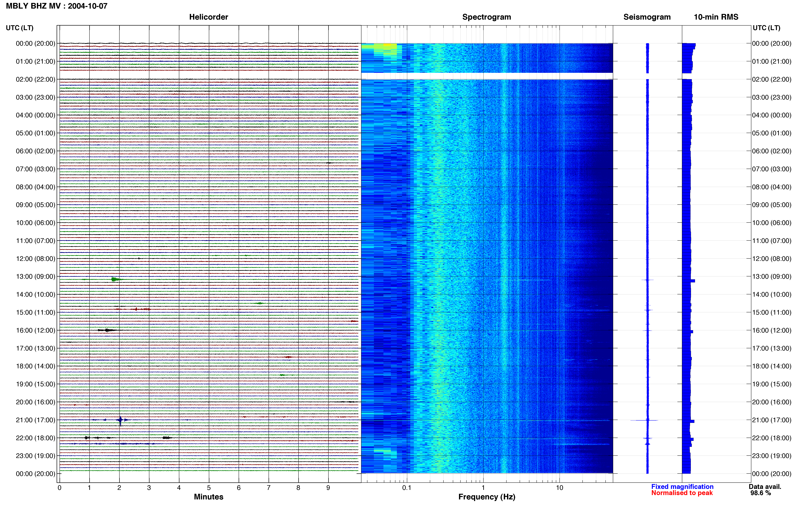
Task: Click the red 'Normalised to peak' legend text
Action: coord(682,493)
